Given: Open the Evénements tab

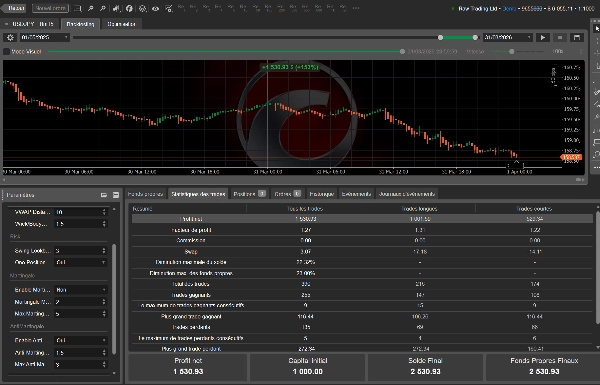Looking at the screenshot, I should (x=356, y=194).
